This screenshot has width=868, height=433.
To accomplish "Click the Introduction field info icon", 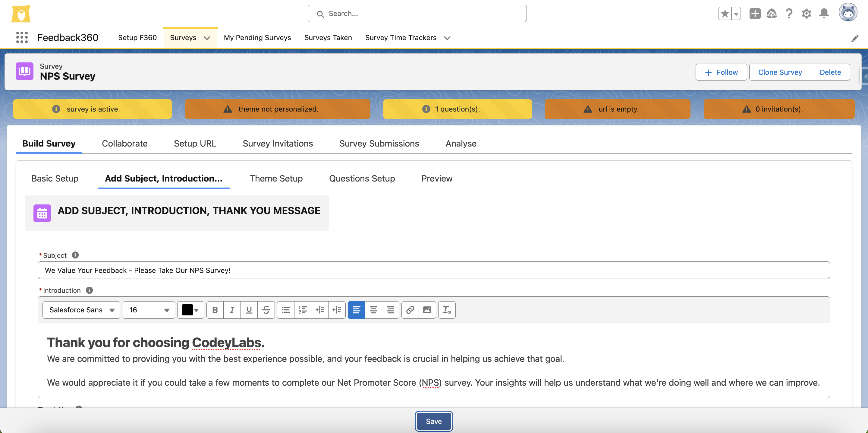I will pyautogui.click(x=89, y=290).
